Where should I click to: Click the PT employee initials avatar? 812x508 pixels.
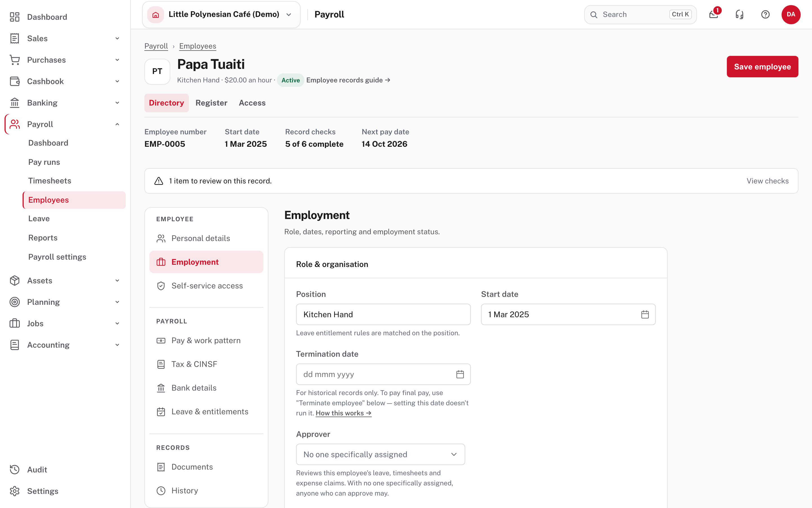[x=157, y=71]
